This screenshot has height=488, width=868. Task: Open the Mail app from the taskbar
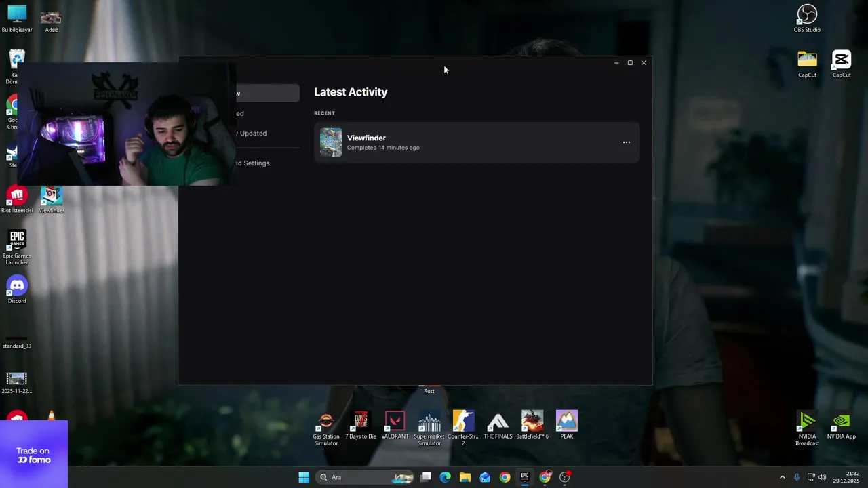tap(485, 477)
